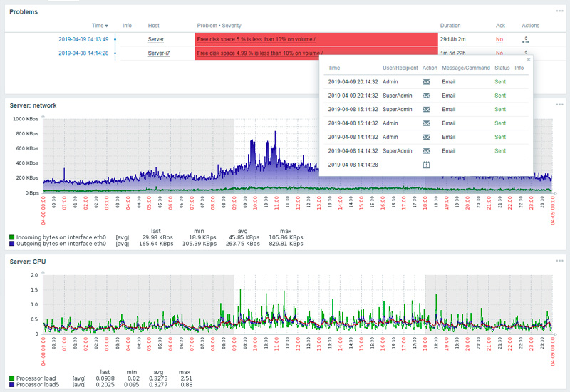The width and height of the screenshot is (570, 392).
Task: Acknowledge the Server problem via No link
Action: click(x=499, y=40)
